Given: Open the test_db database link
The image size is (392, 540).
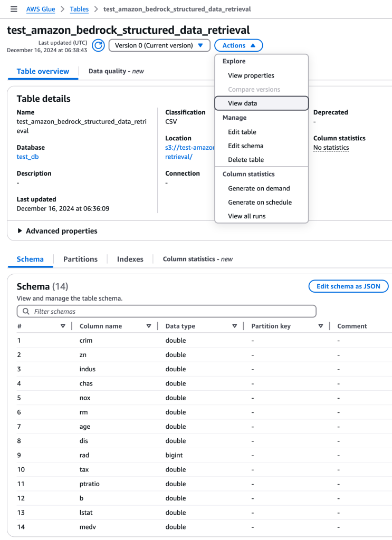Looking at the screenshot, I should coord(27,157).
